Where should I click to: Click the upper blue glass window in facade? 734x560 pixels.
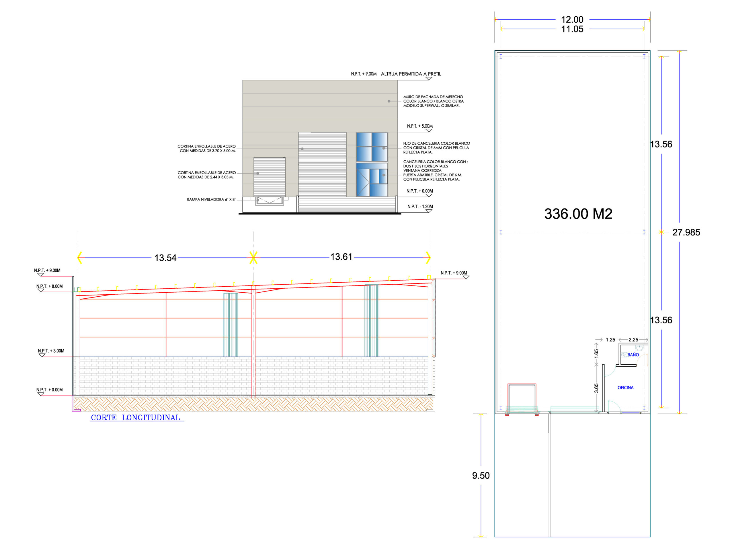coord(372,147)
